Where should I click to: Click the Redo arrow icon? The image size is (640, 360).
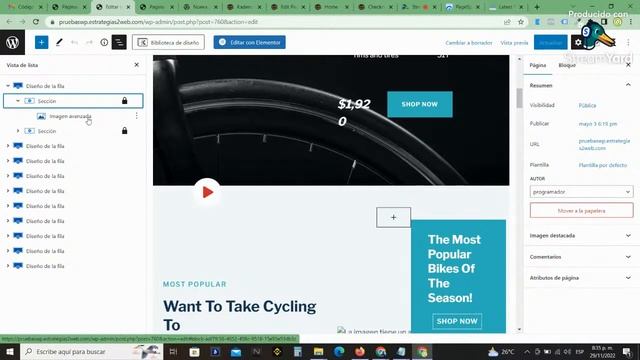click(x=89, y=42)
